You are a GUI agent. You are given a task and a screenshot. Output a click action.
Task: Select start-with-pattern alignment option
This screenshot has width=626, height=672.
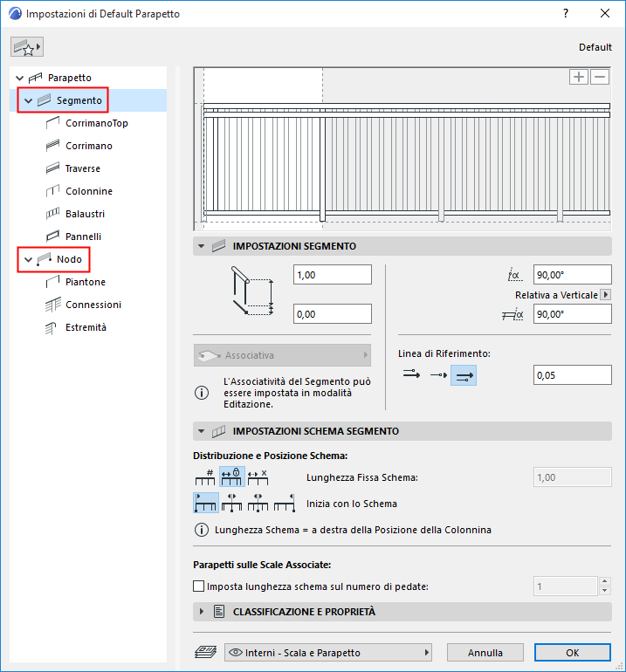coord(206,503)
